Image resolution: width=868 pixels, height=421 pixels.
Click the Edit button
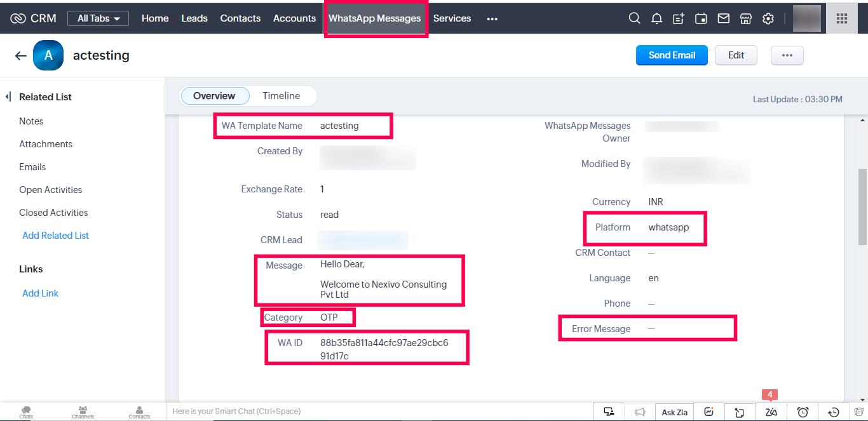(x=736, y=55)
